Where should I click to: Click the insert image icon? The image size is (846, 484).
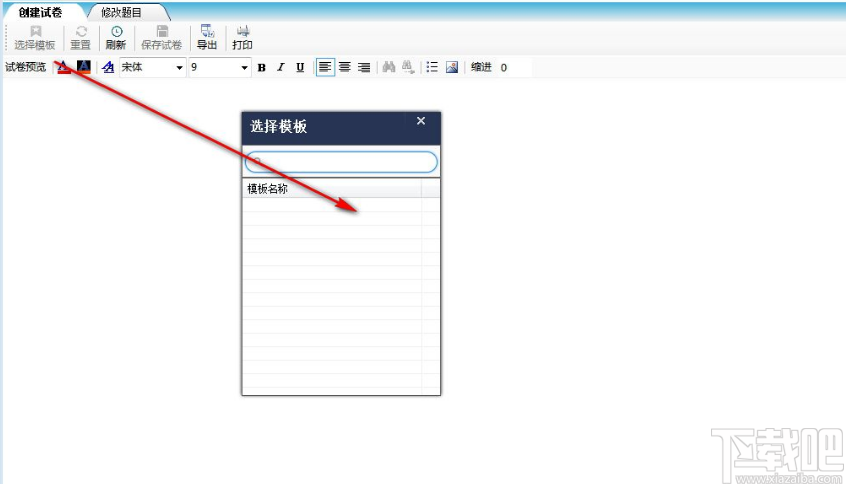coord(452,67)
